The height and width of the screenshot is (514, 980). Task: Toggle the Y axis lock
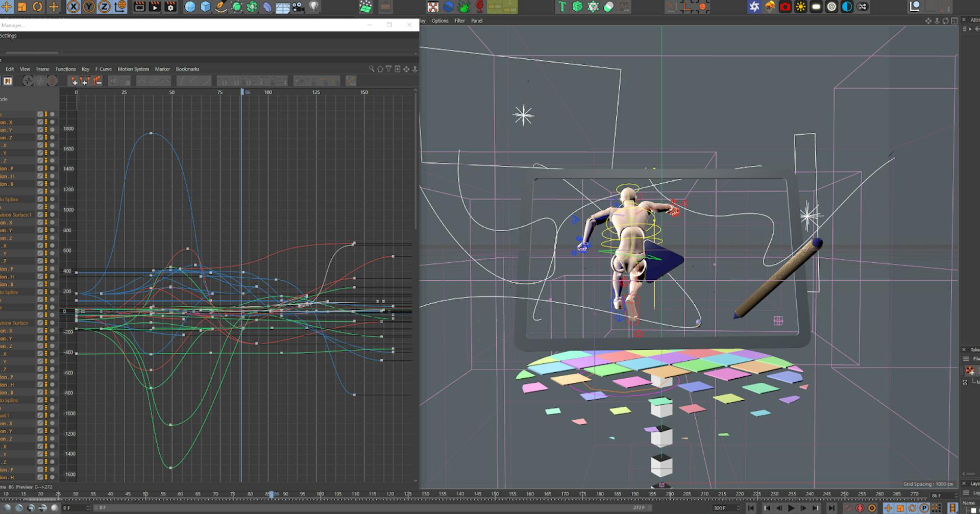pyautogui.click(x=89, y=7)
